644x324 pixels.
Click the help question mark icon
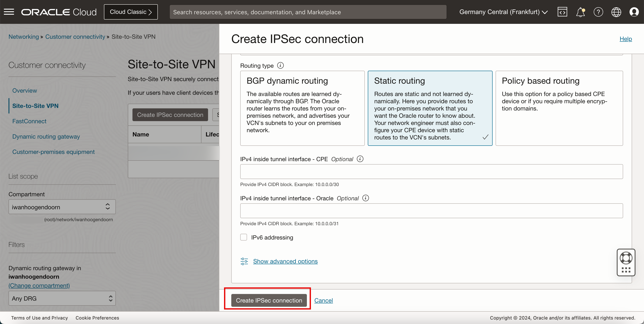click(x=598, y=12)
